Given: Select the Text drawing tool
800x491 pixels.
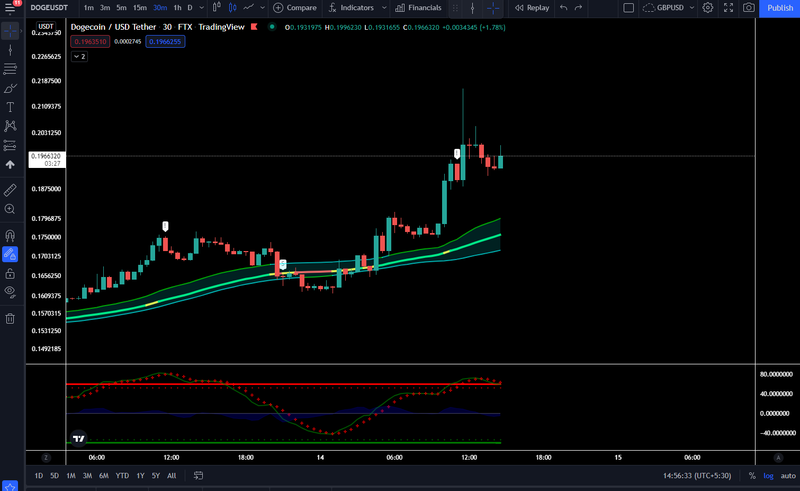Looking at the screenshot, I should point(10,107).
